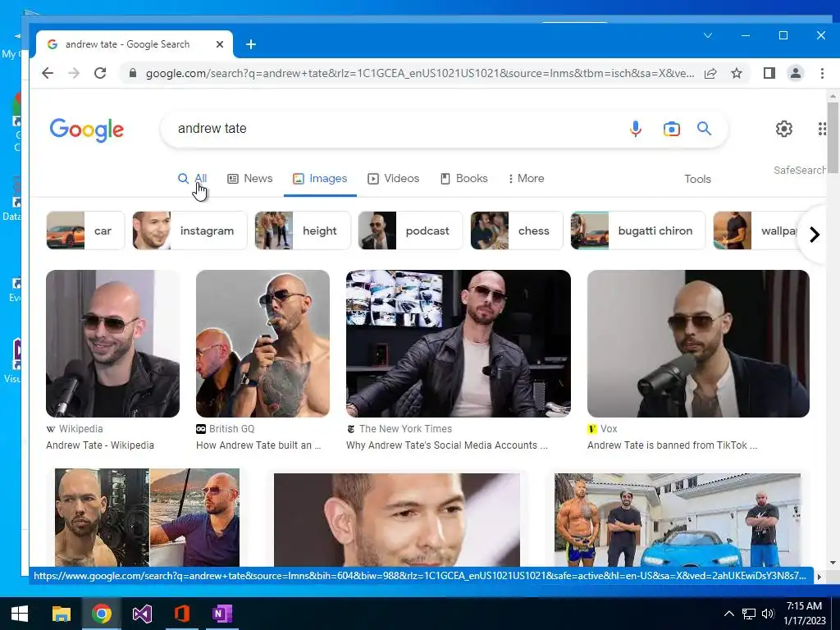The width and height of the screenshot is (840, 630).
Task: Open 'Andrew Tate is banned from TikTok' link
Action: (673, 445)
